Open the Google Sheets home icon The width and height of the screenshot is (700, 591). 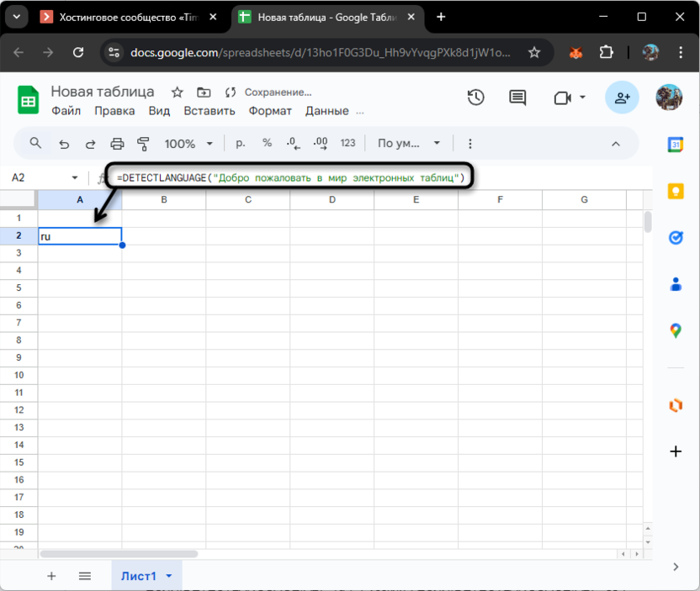(28, 99)
